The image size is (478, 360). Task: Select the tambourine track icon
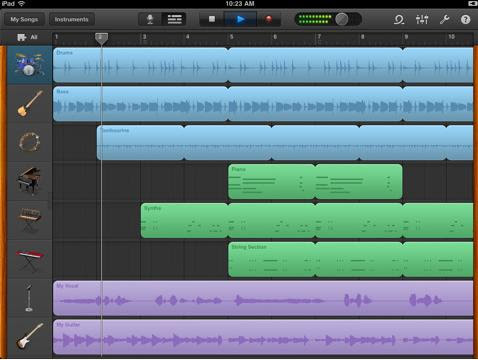[29, 142]
